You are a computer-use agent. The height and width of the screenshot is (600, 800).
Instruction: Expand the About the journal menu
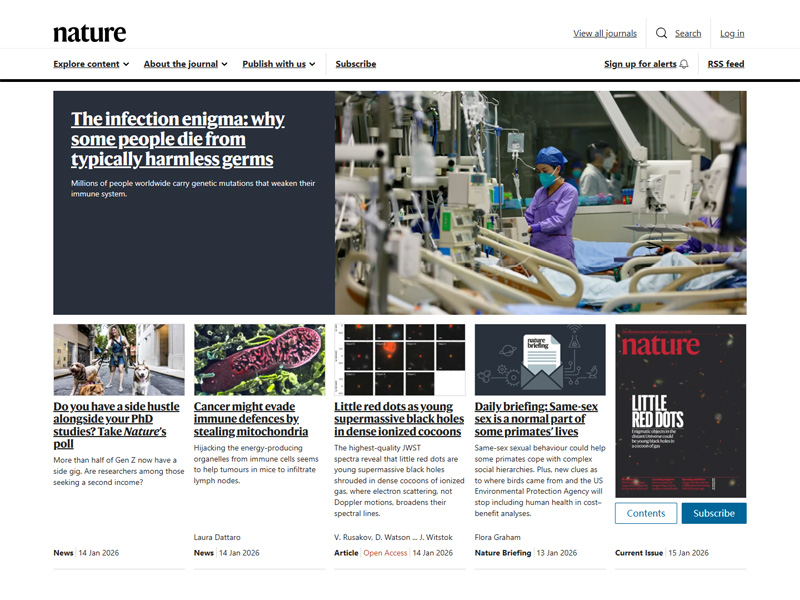click(185, 64)
